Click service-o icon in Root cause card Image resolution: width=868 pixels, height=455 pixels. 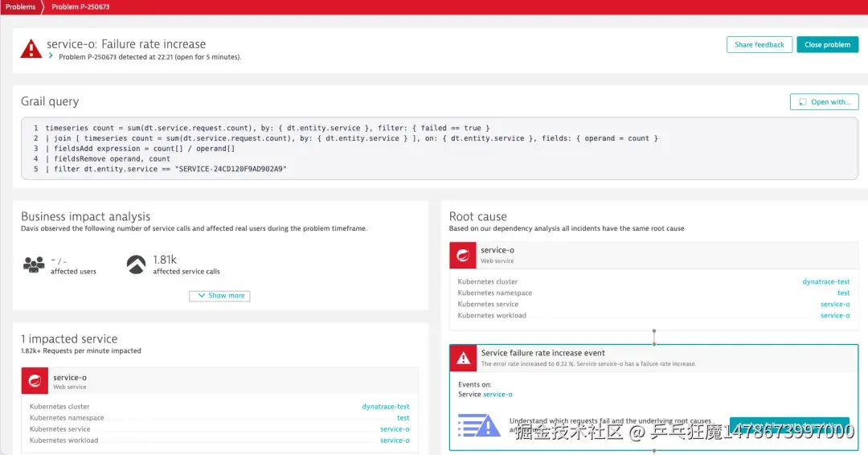(463, 255)
